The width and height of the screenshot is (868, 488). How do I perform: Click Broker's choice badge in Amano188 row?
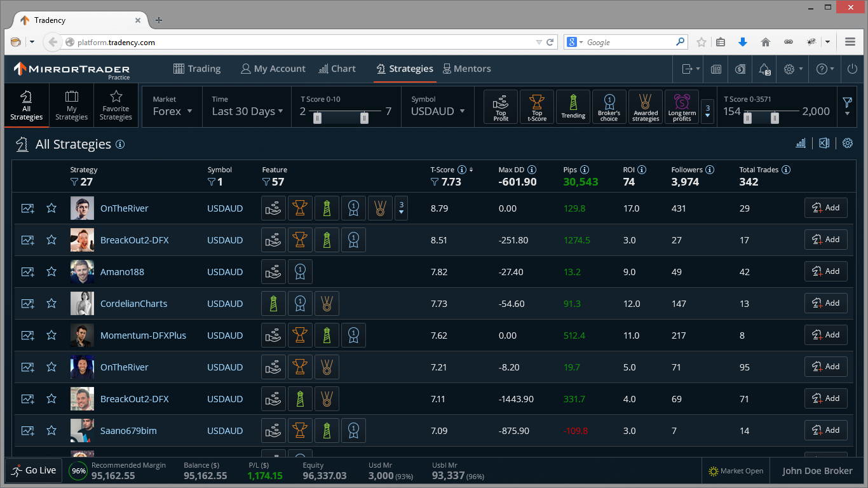(x=300, y=271)
